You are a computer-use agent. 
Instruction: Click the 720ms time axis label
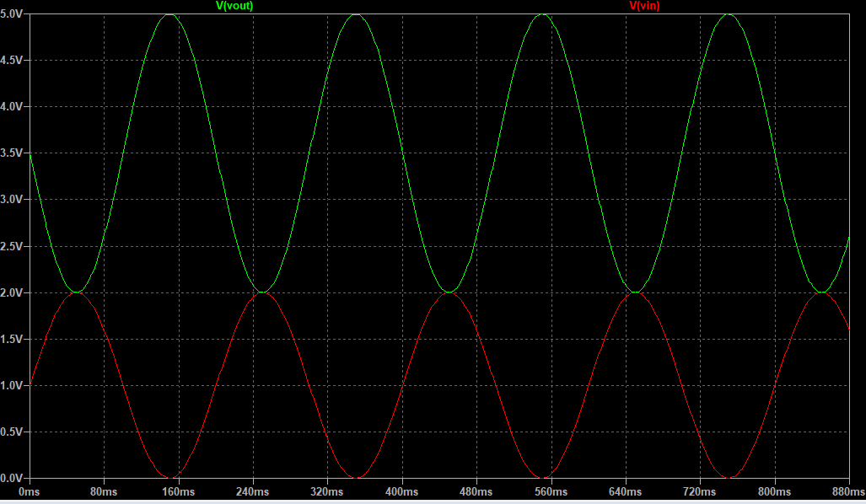(x=701, y=491)
